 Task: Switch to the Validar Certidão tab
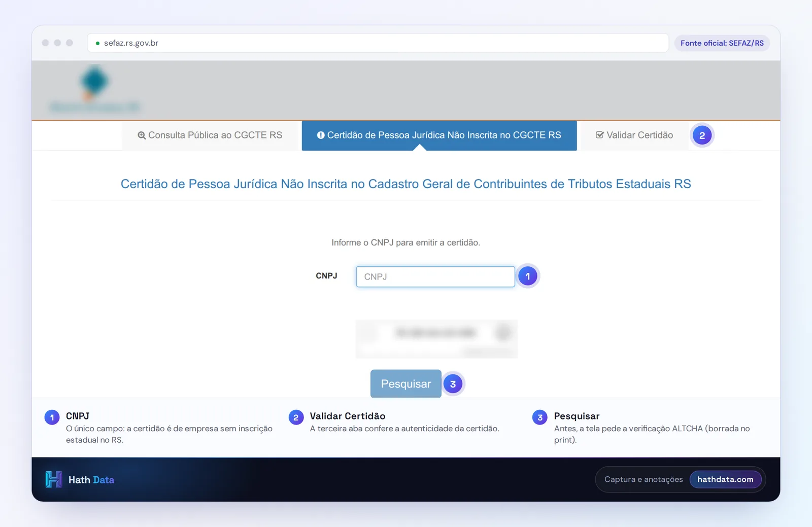point(634,135)
